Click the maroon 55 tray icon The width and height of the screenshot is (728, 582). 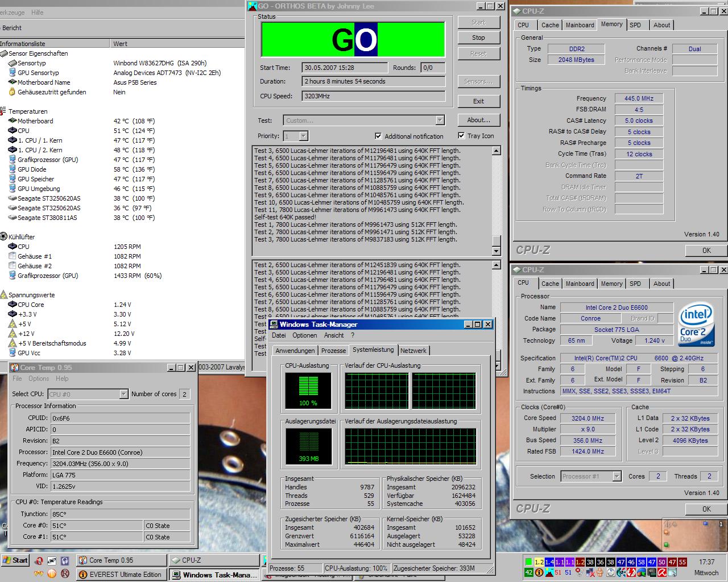[x=682, y=562]
